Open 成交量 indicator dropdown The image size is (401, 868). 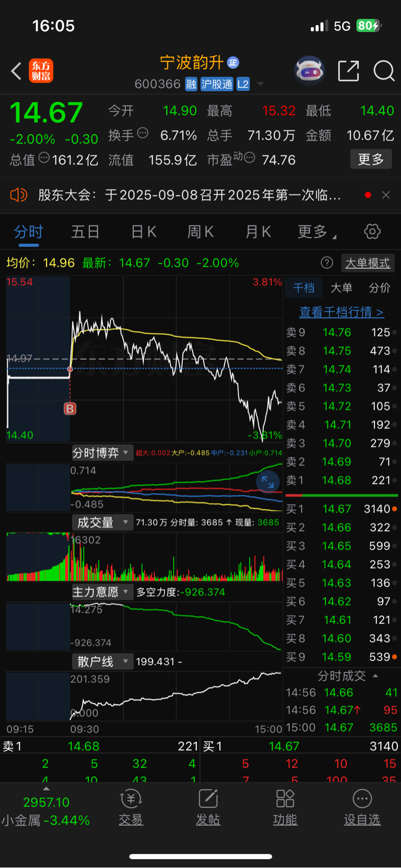102,522
